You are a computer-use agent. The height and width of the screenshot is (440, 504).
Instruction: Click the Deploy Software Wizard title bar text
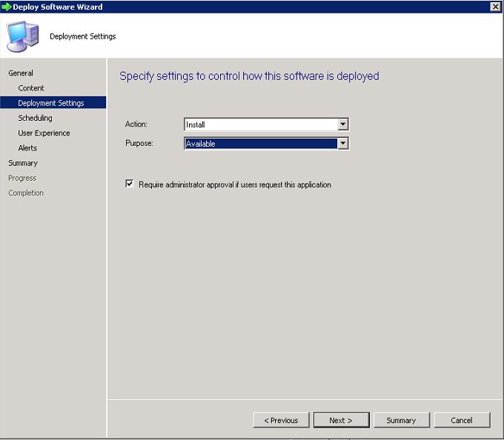[x=58, y=7]
